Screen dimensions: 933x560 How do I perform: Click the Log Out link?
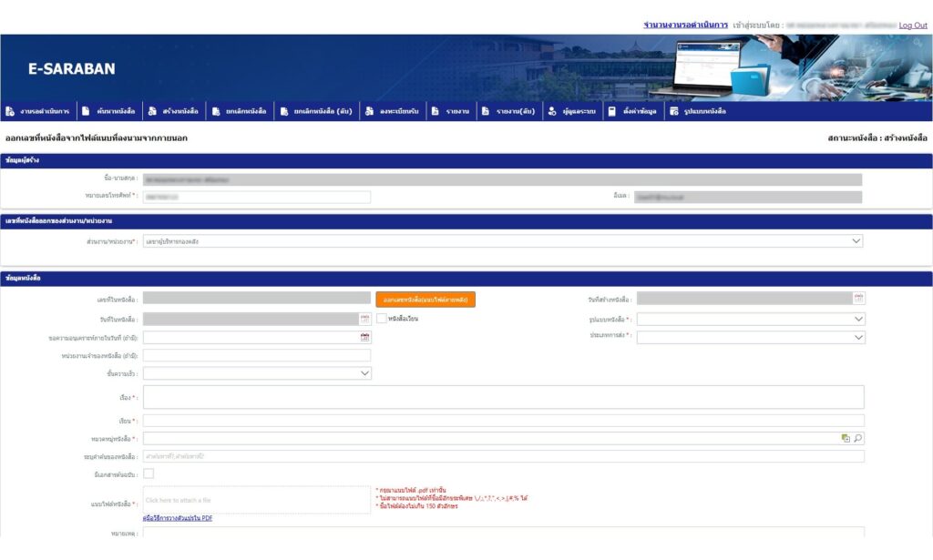(x=912, y=25)
